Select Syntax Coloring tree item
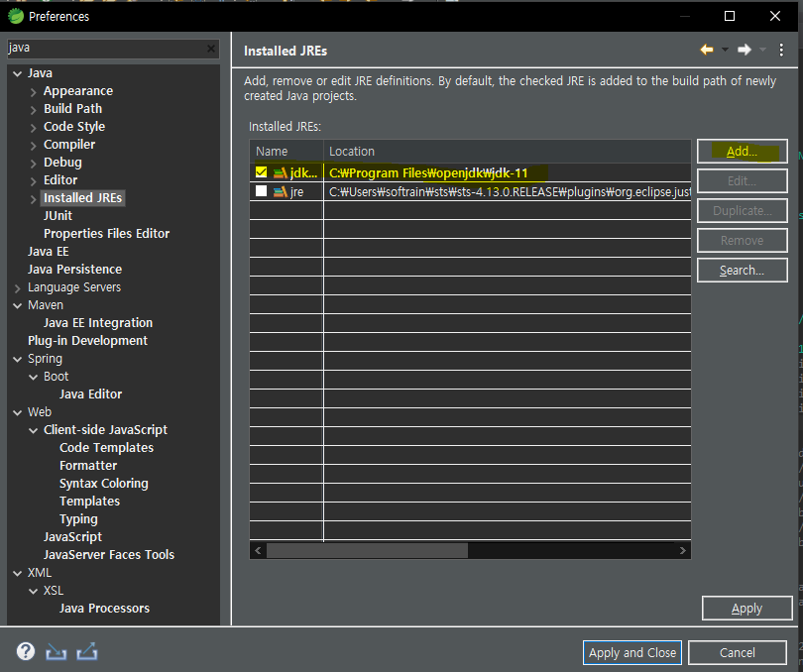 (x=104, y=484)
